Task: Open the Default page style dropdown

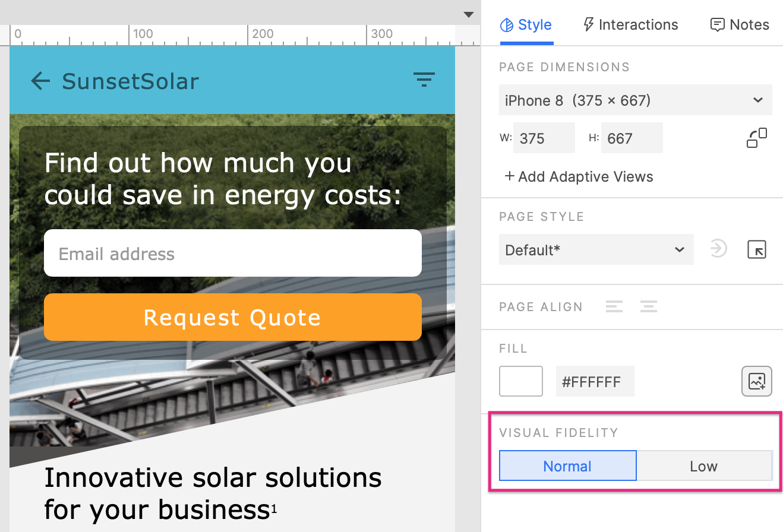Action: tap(596, 250)
